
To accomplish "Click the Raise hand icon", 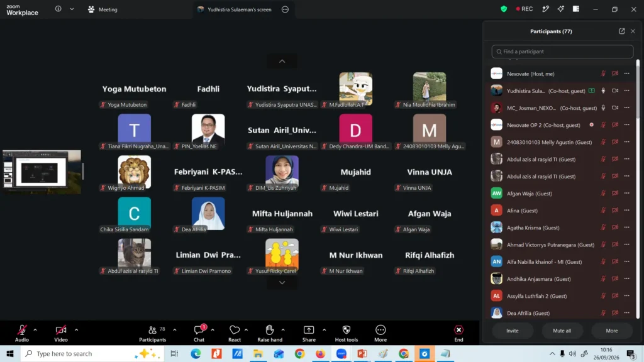I will pos(269,330).
